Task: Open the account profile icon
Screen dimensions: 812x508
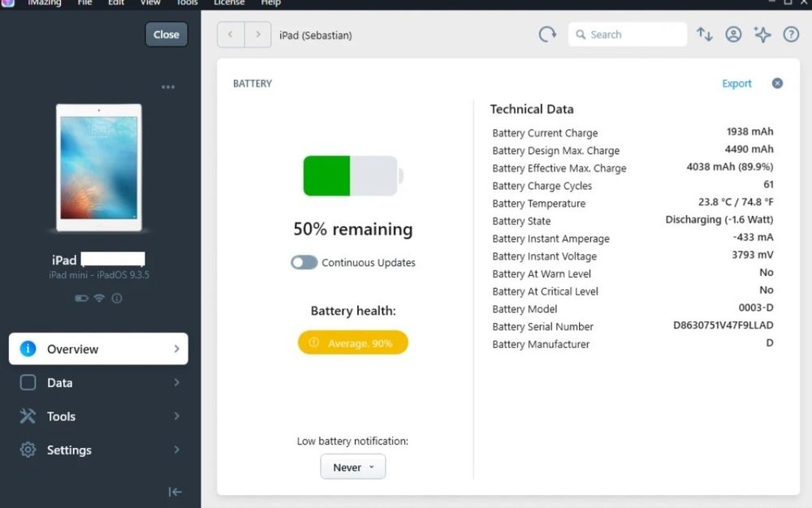Action: pos(733,35)
